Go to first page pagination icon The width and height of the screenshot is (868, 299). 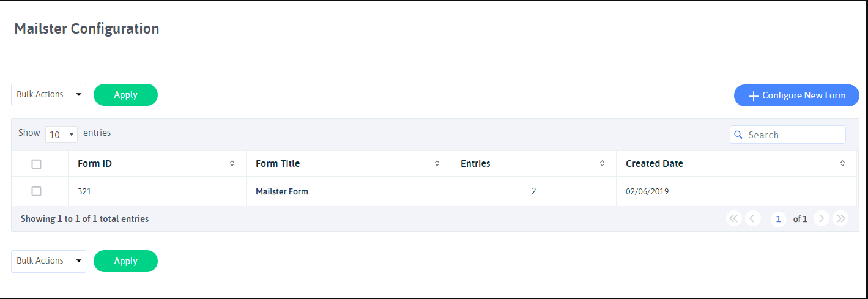click(734, 218)
